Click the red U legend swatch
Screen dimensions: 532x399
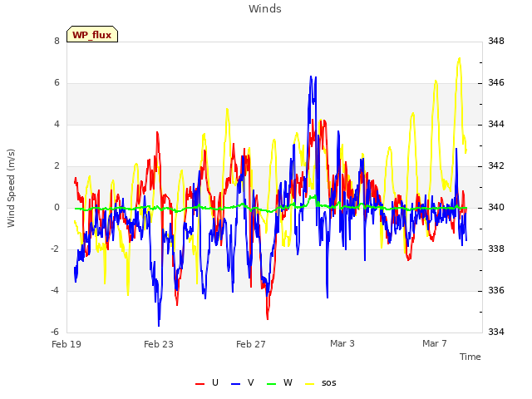pyautogui.click(x=199, y=384)
